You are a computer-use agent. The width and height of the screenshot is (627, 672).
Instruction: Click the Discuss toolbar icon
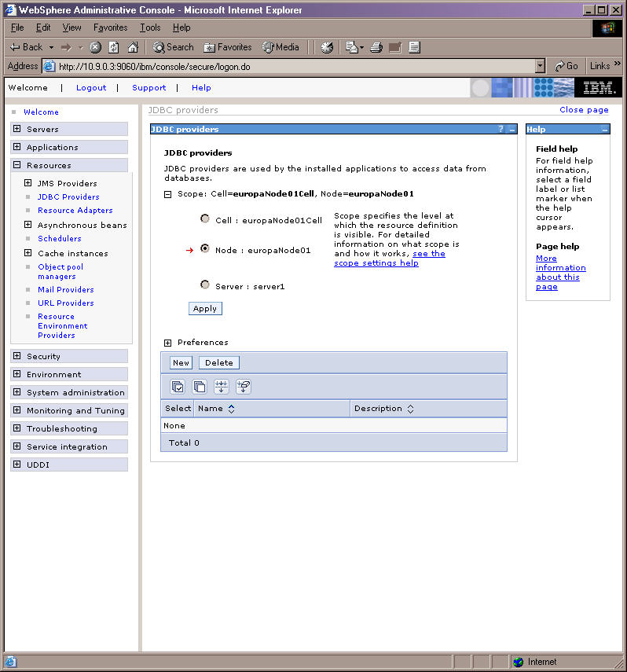414,47
